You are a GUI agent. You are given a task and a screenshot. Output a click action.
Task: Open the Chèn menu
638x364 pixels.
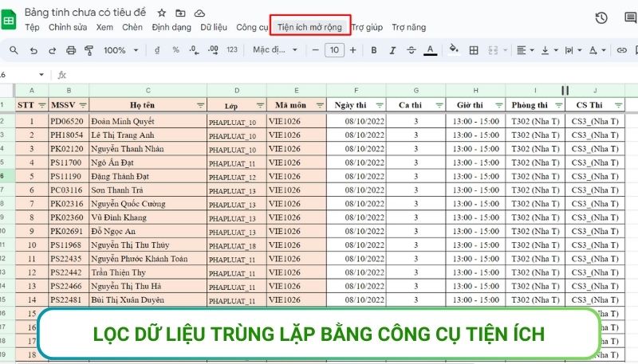pos(132,27)
